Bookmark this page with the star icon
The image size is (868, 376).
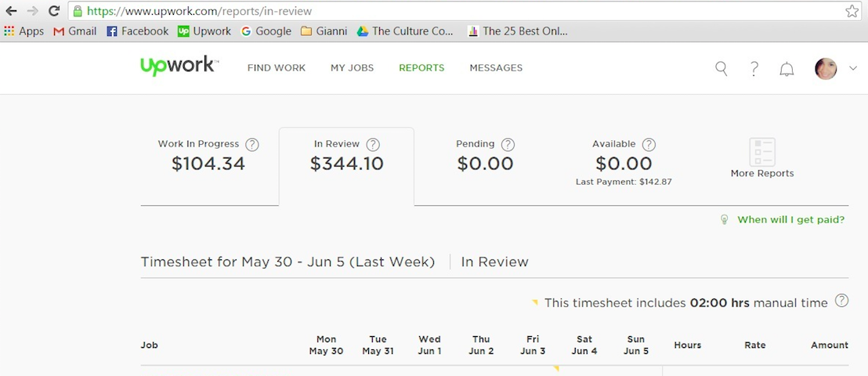(x=852, y=11)
